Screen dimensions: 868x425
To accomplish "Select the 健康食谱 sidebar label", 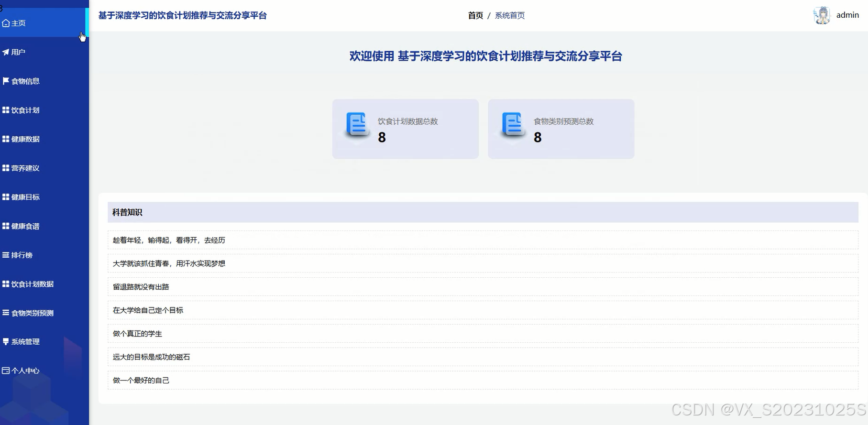I will tap(25, 226).
